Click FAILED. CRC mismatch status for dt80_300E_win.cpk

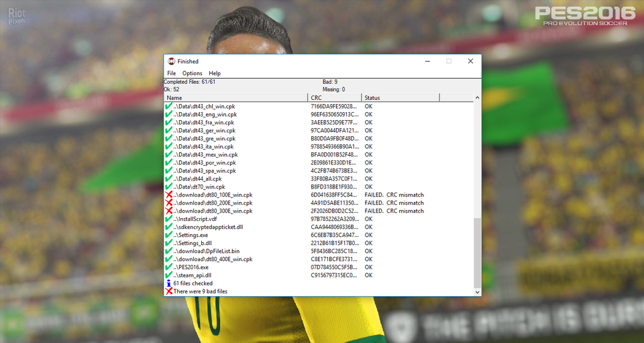(x=394, y=211)
